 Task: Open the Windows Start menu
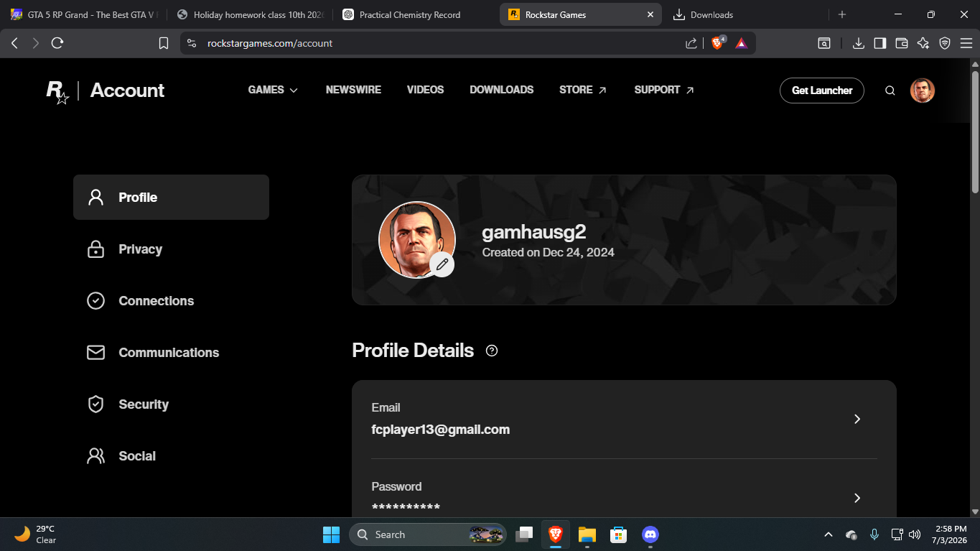[x=331, y=534]
